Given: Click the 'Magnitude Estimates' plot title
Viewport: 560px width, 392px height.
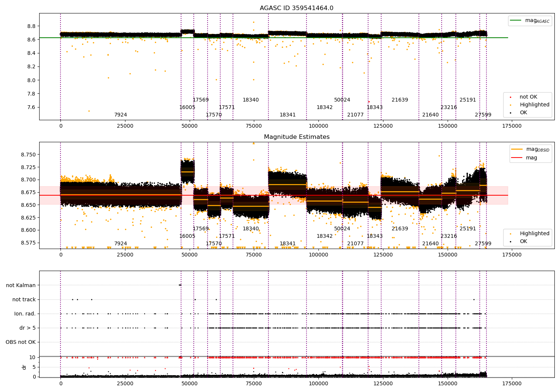Looking at the screenshot, I should pos(296,137).
